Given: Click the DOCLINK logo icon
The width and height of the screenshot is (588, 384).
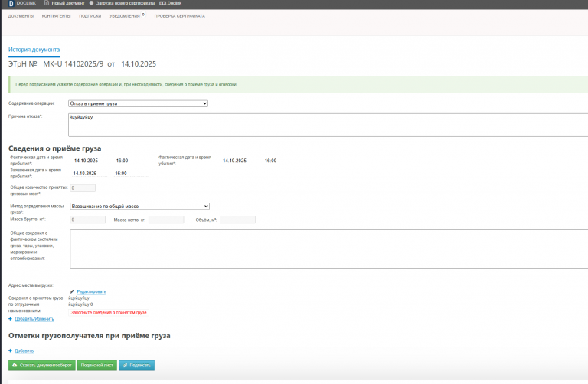Looking at the screenshot, I should pyautogui.click(x=11, y=3).
